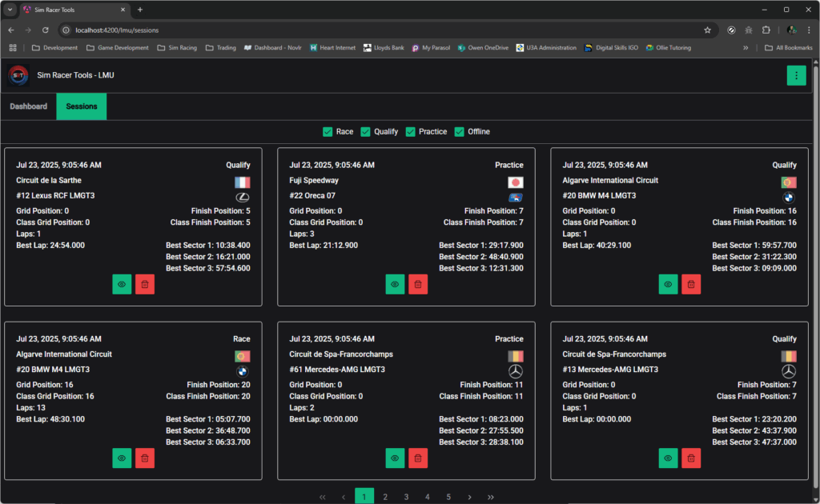Delete the Spa Practice #61 Mercedes session
The image size is (820, 504).
[418, 458]
